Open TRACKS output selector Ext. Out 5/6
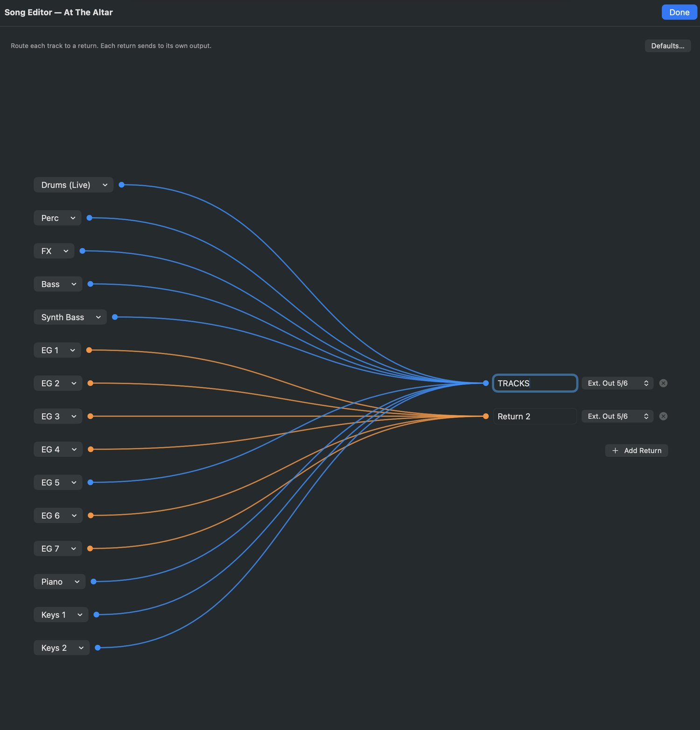 [617, 383]
